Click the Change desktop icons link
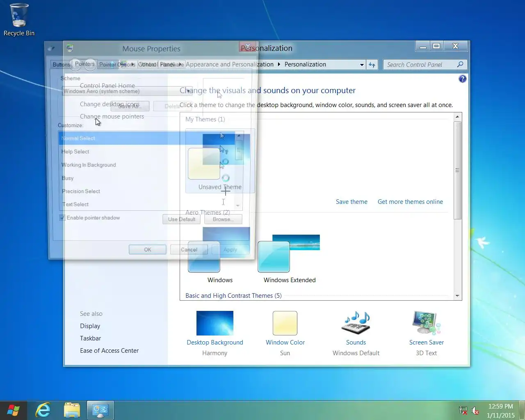 [x=110, y=104]
